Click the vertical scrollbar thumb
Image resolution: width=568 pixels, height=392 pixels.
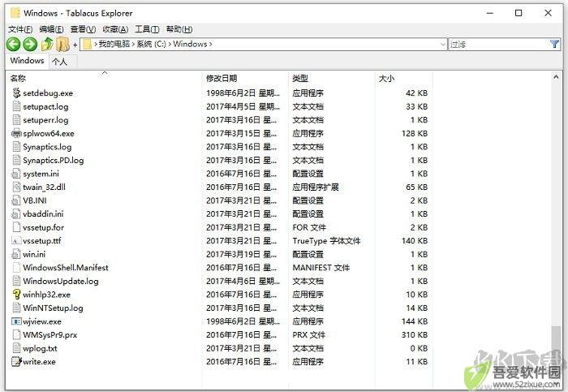coord(556,344)
